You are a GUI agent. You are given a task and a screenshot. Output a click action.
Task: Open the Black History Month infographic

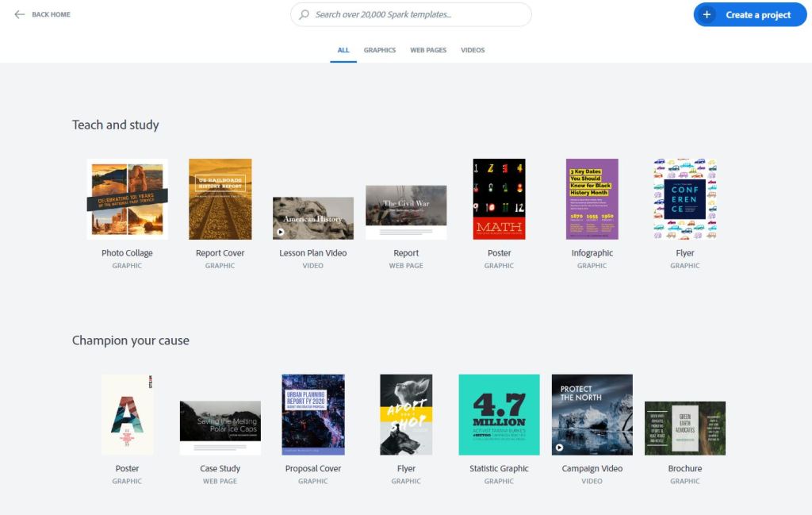(592, 199)
